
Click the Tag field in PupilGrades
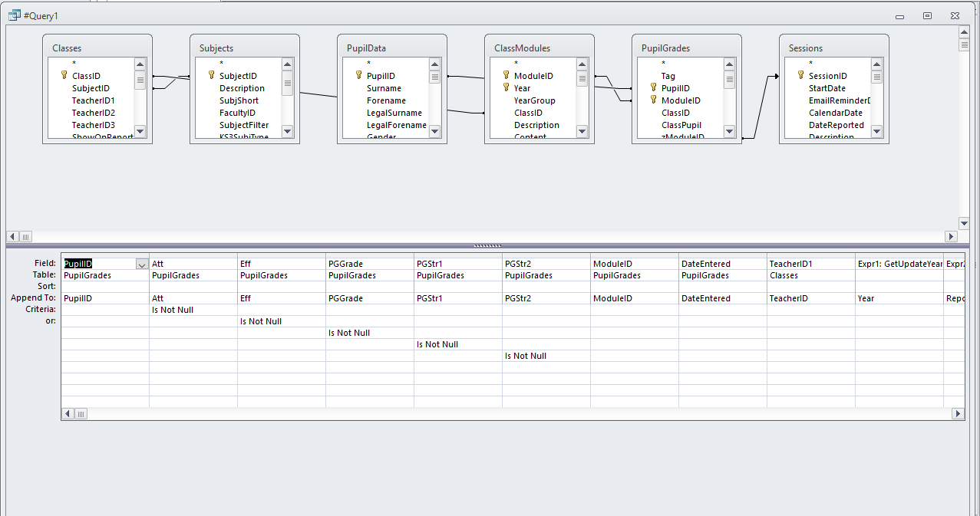(x=668, y=76)
